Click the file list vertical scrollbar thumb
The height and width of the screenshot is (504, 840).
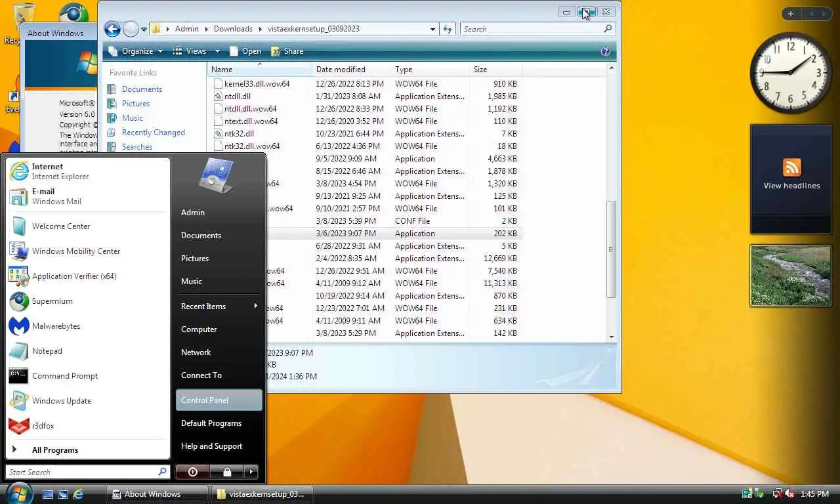611,249
